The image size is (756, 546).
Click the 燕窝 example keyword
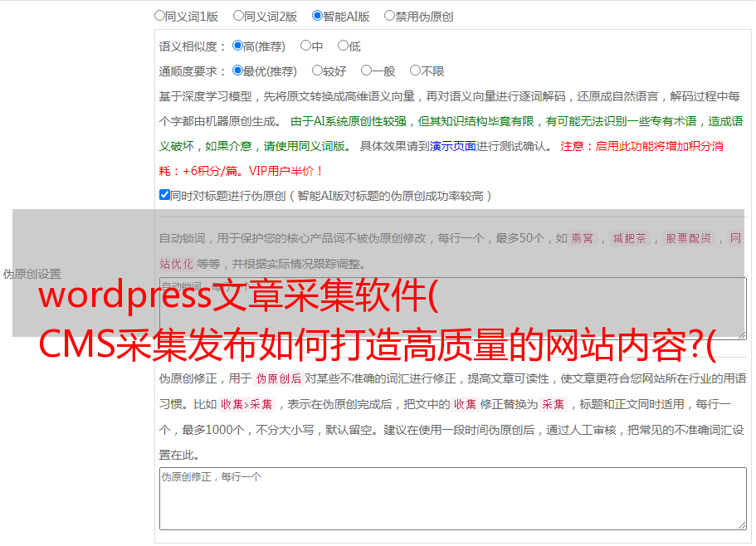pos(582,238)
